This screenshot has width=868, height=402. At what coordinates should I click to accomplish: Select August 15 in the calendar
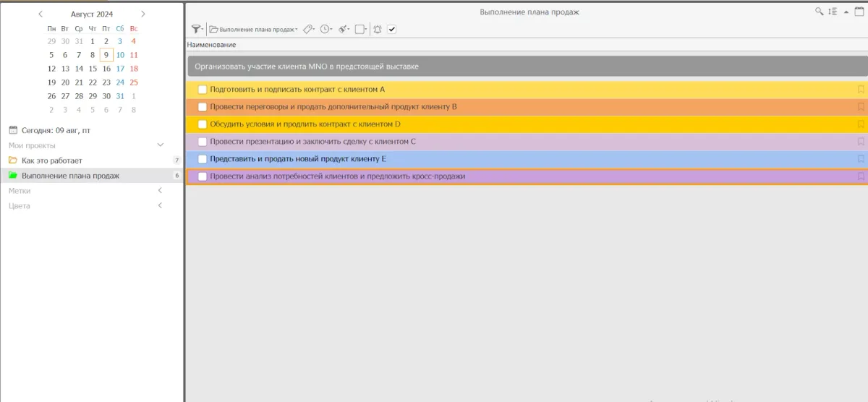tap(93, 69)
